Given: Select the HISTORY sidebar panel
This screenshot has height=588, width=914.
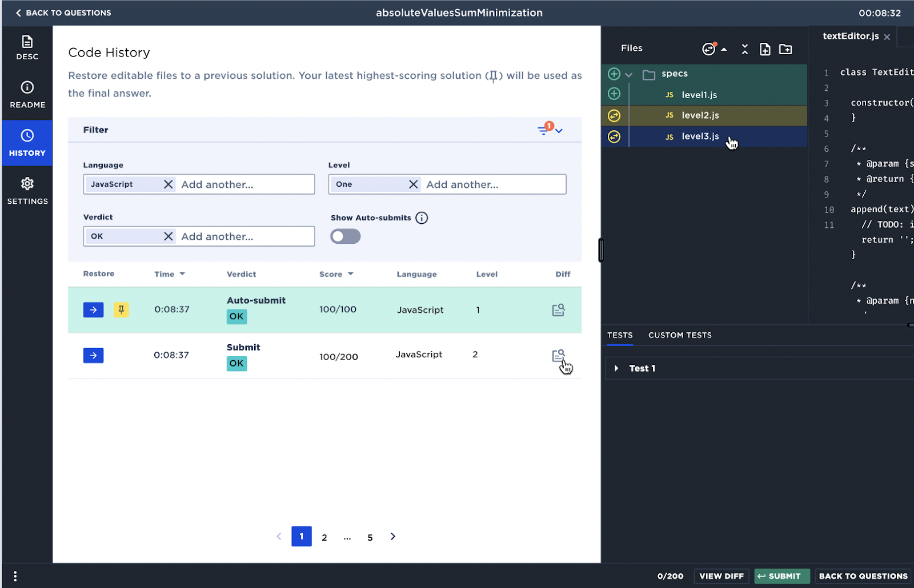Looking at the screenshot, I should [x=27, y=143].
